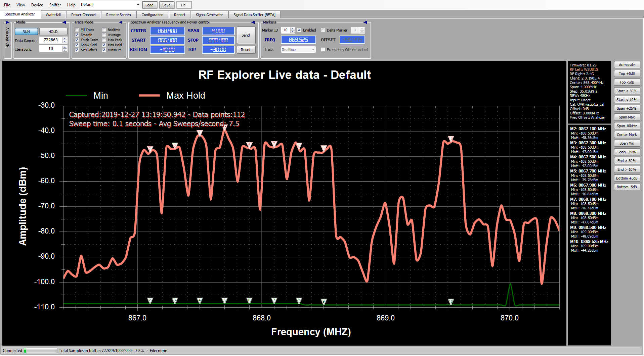
Task: Enable the Fill Trace checkbox
Action: point(77,30)
